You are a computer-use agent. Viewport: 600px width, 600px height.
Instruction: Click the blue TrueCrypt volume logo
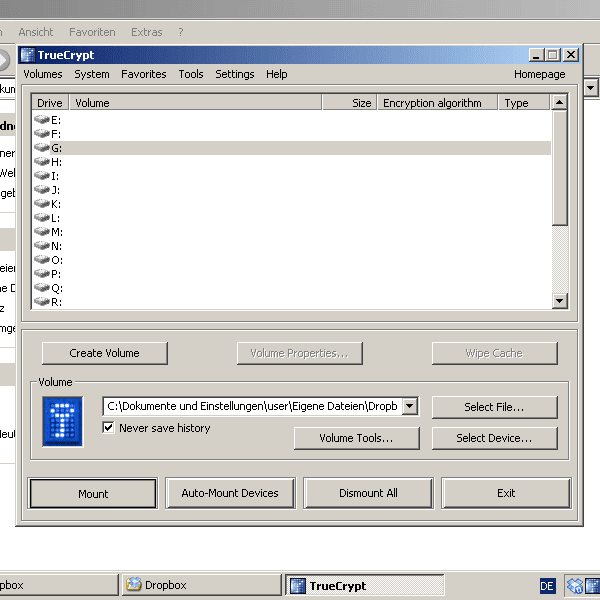(63, 421)
